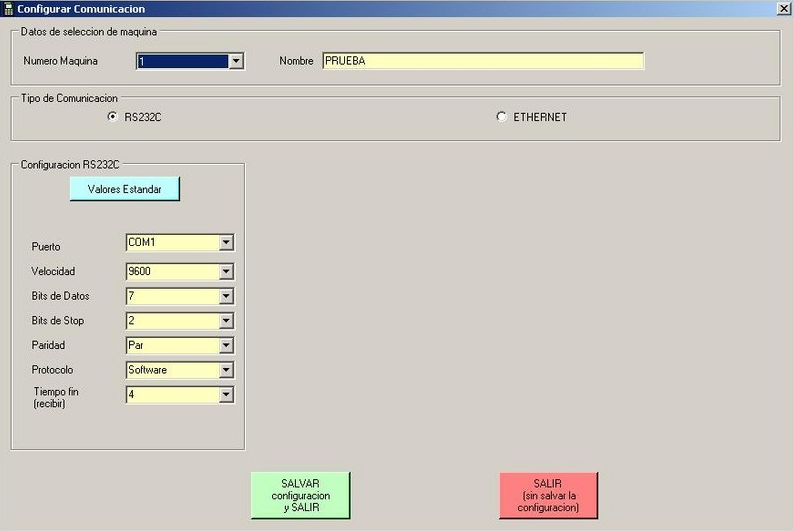Click SALVAR configuracion y SALIR button
794x531 pixels.
(x=300, y=496)
